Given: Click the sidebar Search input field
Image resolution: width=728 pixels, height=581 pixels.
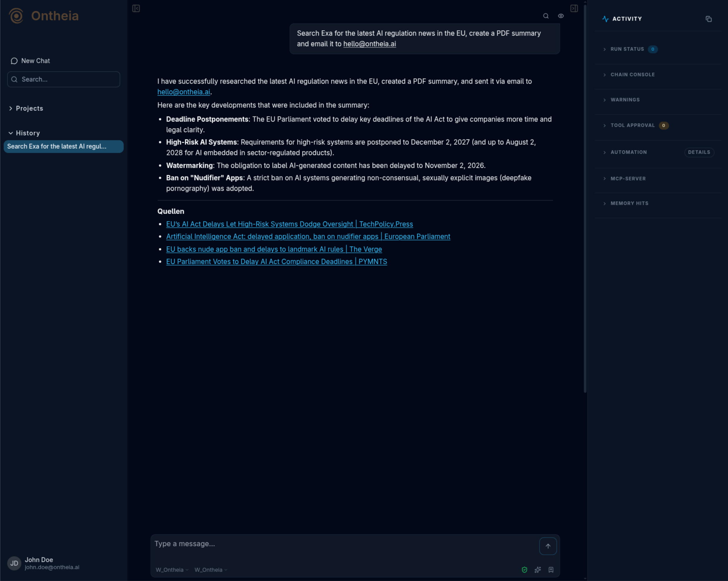Looking at the screenshot, I should click(64, 79).
